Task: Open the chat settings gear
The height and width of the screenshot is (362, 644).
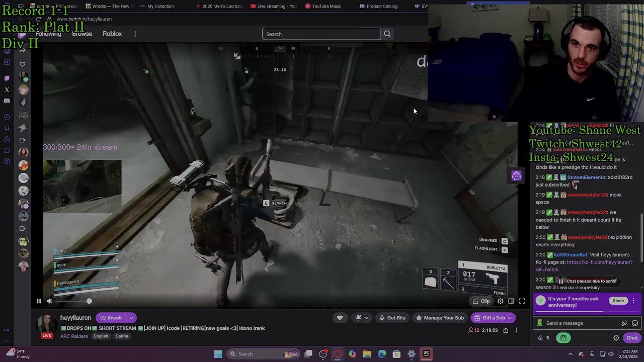Action: 616,338
